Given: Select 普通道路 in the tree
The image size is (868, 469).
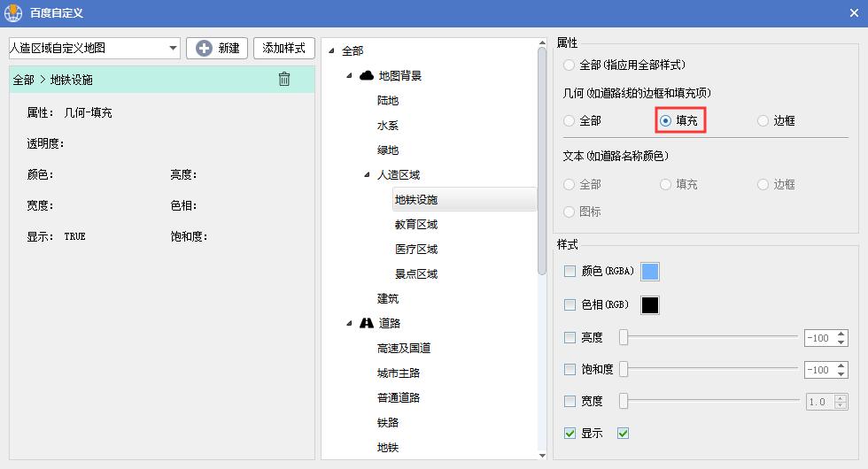Looking at the screenshot, I should (399, 397).
